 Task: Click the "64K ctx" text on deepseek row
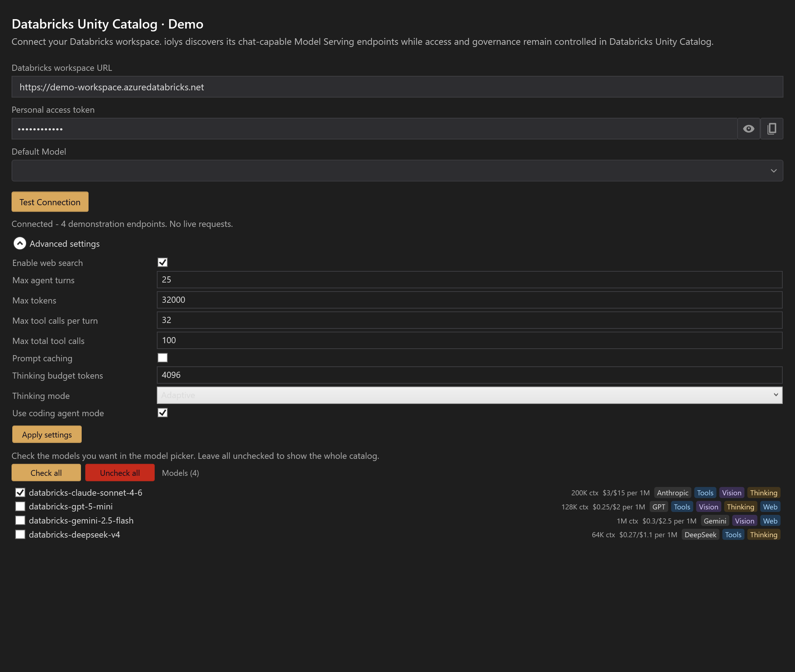coord(603,534)
